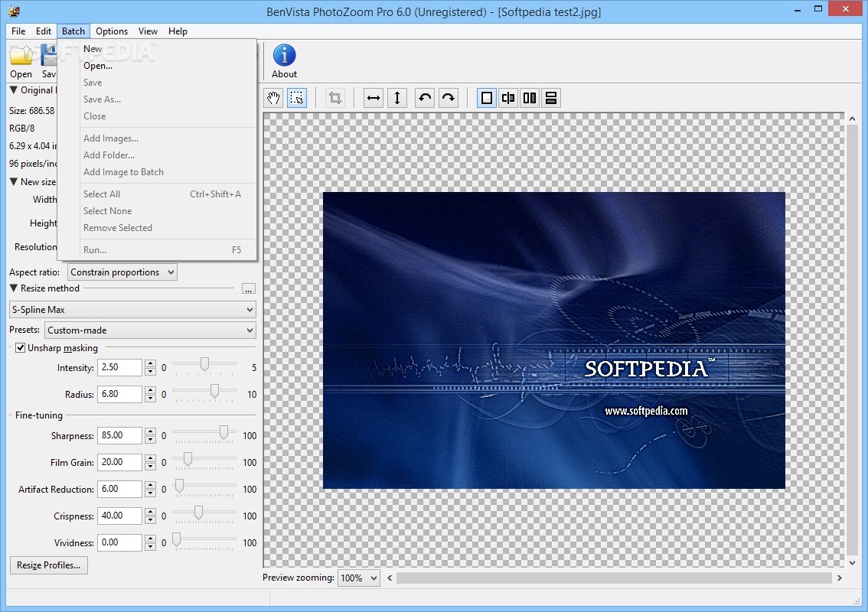Screen dimensions: 868x612
Task: Open the Preview zooming 100% dropdown
Action: pyautogui.click(x=359, y=578)
